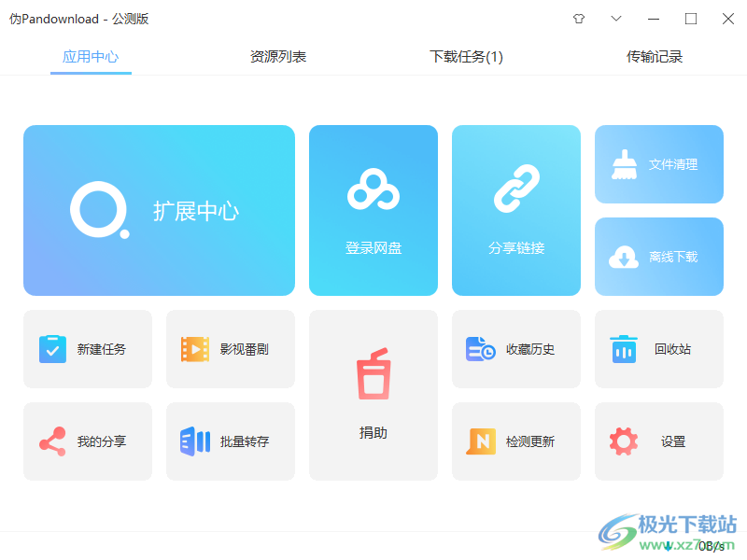This screenshot has height=560, width=747.
Task: Create a 新建任务 new download task
Action: (88, 348)
